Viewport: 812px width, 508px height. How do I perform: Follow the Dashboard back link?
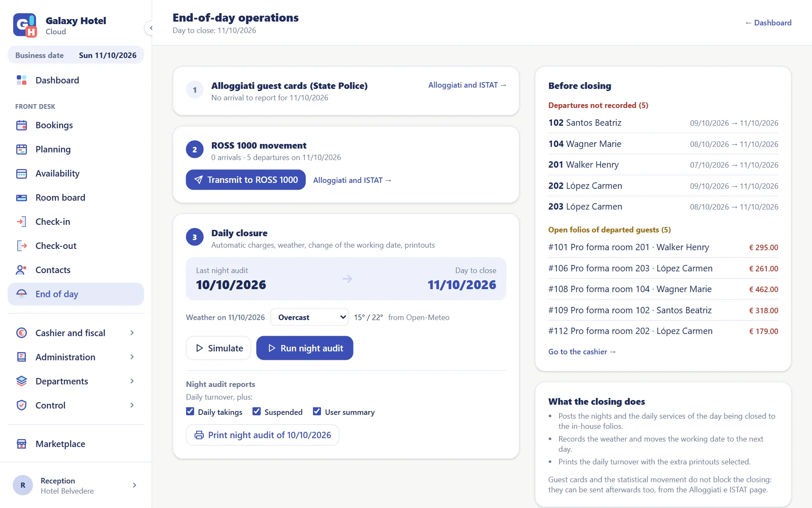coord(768,23)
